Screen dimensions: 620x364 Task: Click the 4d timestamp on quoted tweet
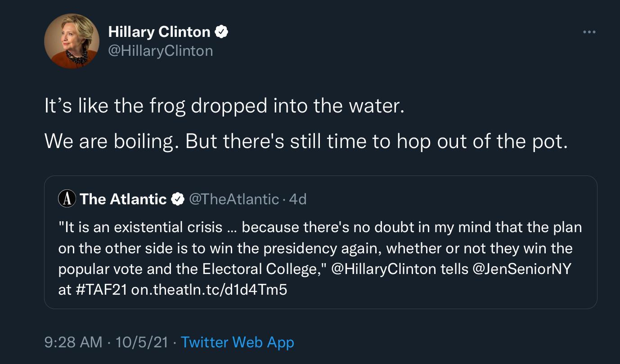point(297,199)
